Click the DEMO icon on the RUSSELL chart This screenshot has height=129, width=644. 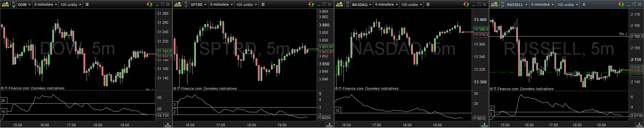[x=494, y=5]
